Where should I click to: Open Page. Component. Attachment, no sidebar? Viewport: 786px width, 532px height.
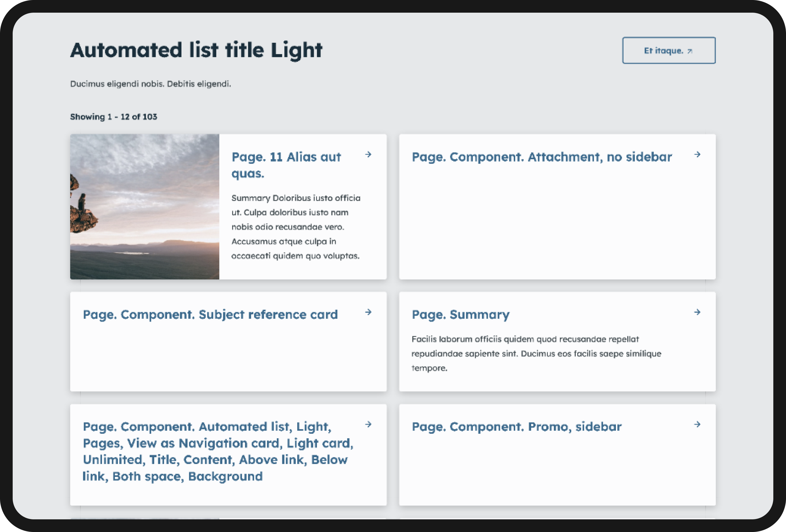(x=541, y=157)
